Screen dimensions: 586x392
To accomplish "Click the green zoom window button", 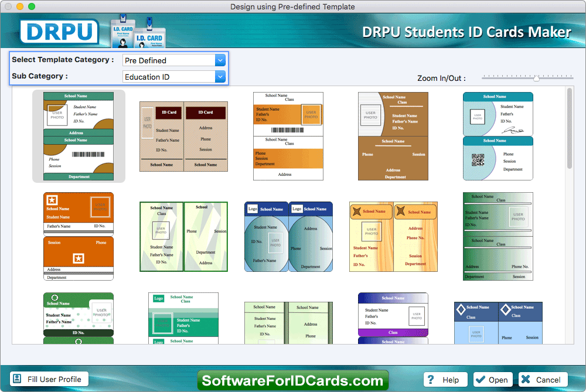I will point(32,6).
